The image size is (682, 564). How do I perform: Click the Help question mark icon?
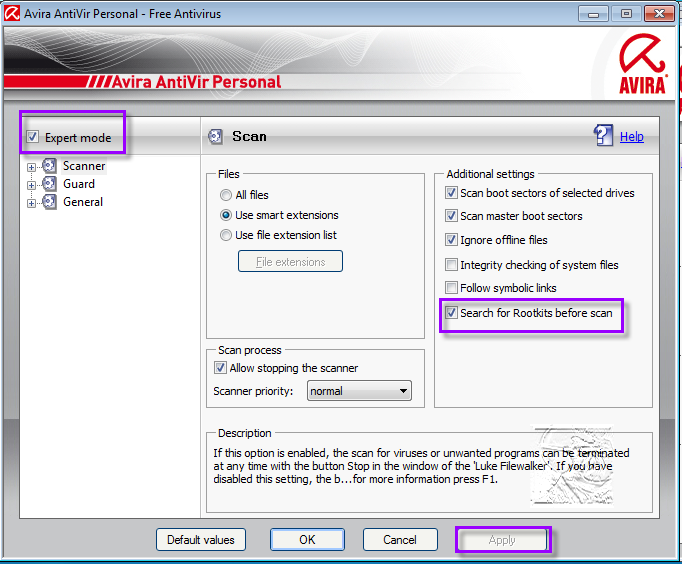click(604, 136)
